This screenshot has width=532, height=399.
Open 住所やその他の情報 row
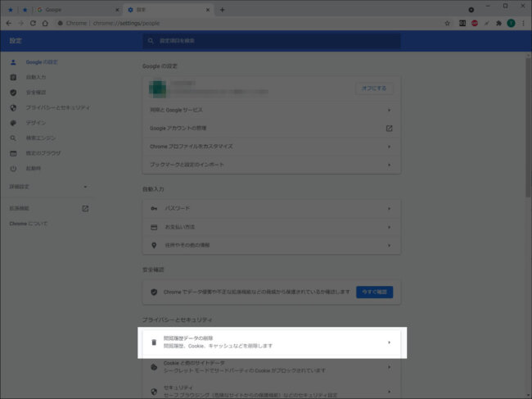[272, 245]
